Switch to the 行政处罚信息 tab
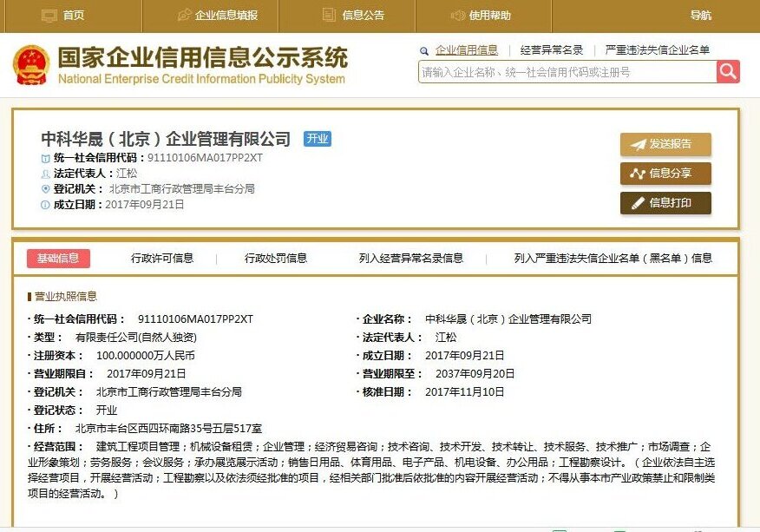Image resolution: width=760 pixels, height=532 pixels. pyautogui.click(x=276, y=259)
